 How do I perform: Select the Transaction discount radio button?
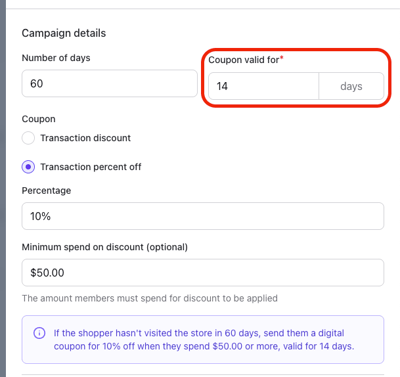28,138
